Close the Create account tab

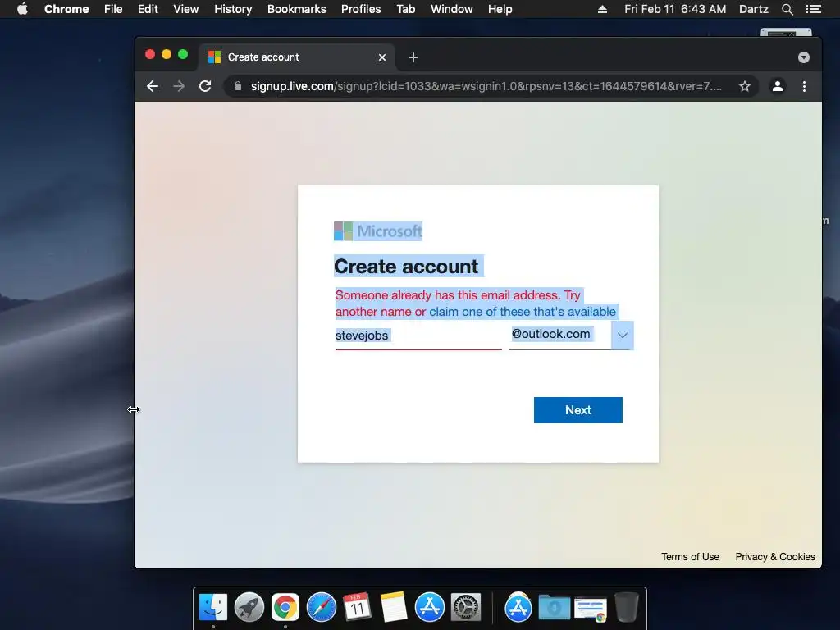click(x=382, y=57)
